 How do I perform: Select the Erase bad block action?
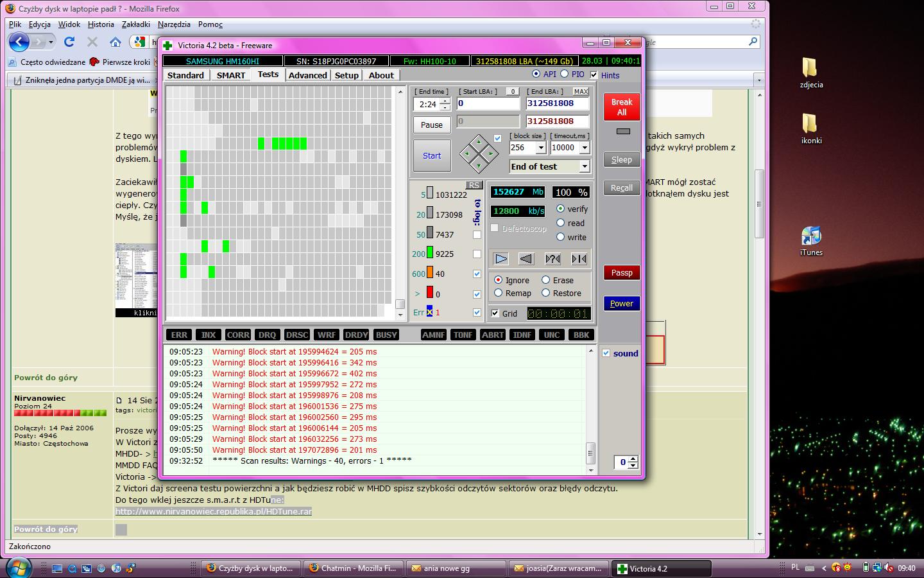pos(546,280)
